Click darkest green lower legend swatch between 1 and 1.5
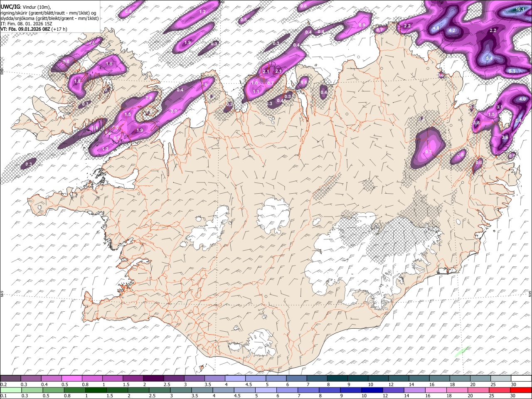The width and height of the screenshot is (532, 399). 96,390
